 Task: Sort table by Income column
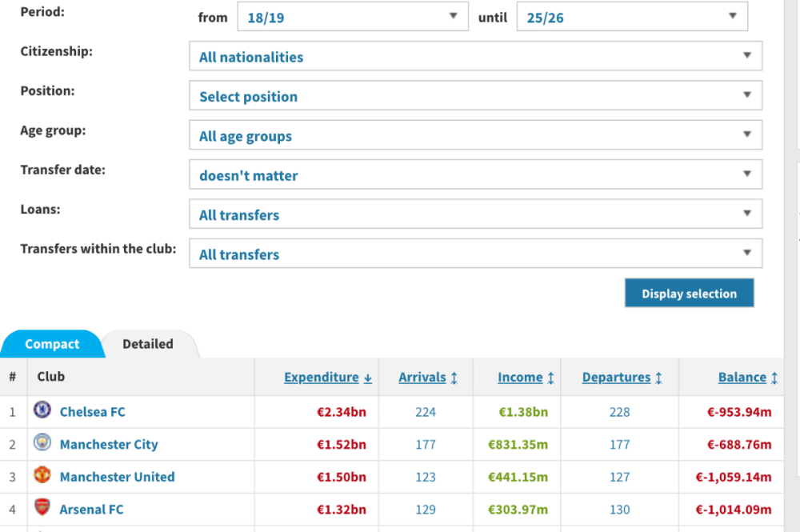pyautogui.click(x=522, y=378)
